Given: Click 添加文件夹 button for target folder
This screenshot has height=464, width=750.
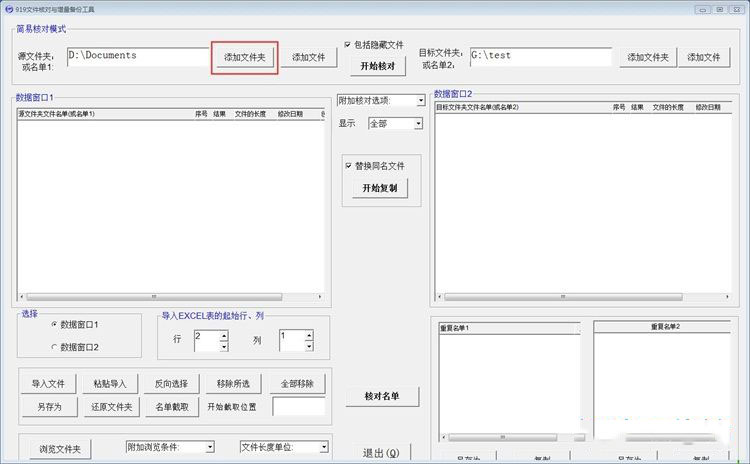Looking at the screenshot, I should click(x=648, y=57).
